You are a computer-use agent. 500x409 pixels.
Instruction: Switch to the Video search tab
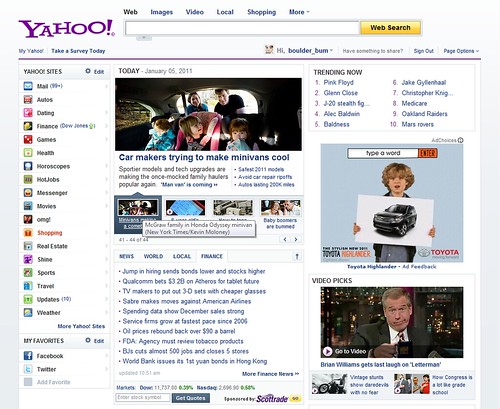195,12
